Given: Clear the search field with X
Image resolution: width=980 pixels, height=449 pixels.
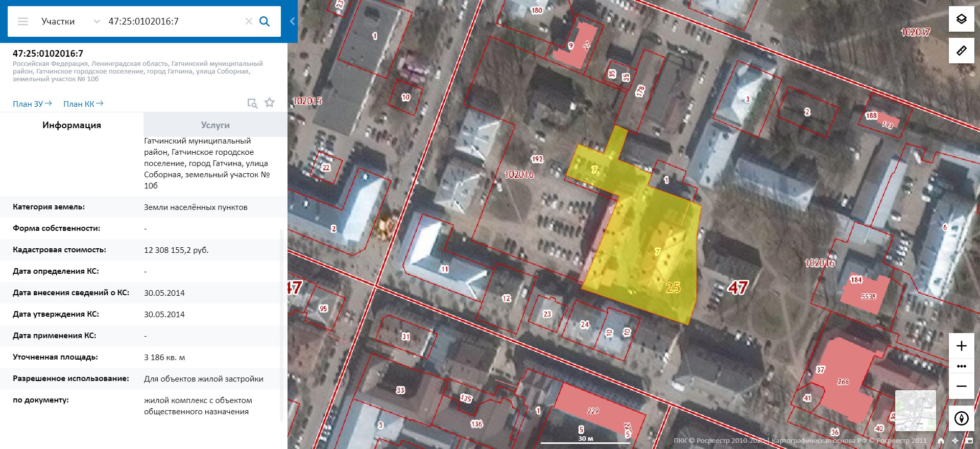Looking at the screenshot, I should tap(249, 21).
